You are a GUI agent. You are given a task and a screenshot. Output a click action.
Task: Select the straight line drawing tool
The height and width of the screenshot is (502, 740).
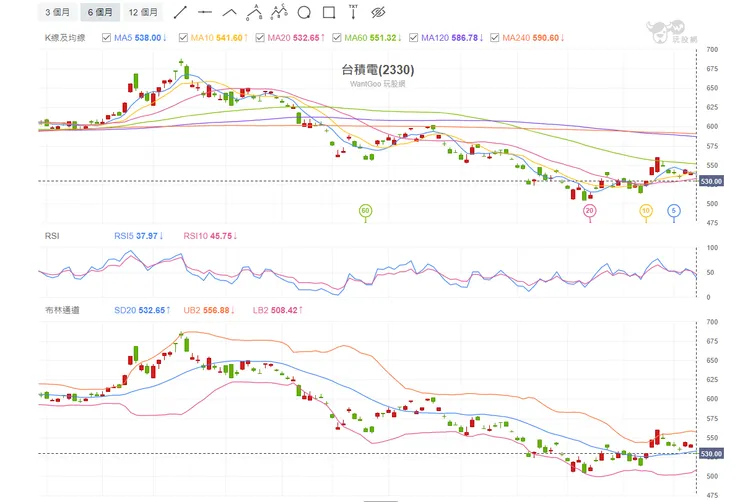180,12
